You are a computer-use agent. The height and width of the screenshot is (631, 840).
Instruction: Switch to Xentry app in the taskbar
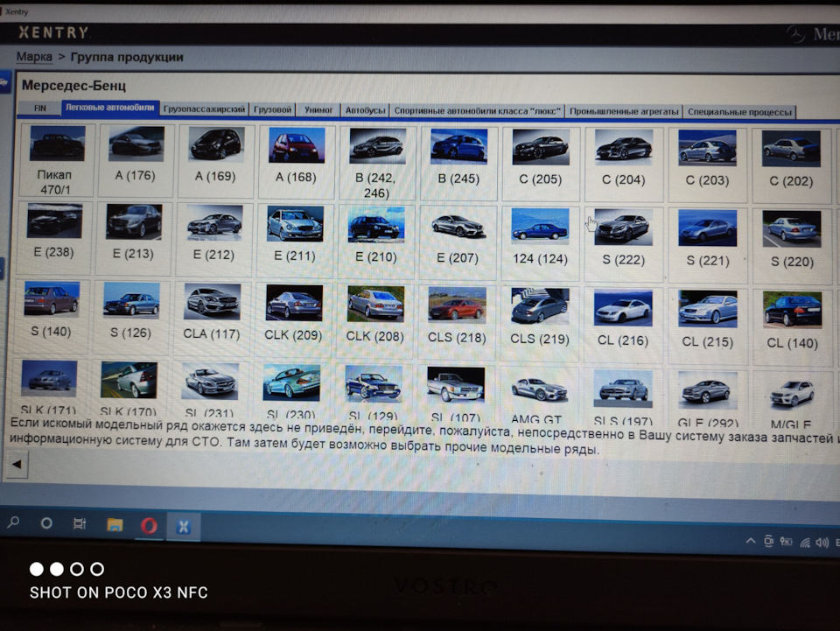183,527
